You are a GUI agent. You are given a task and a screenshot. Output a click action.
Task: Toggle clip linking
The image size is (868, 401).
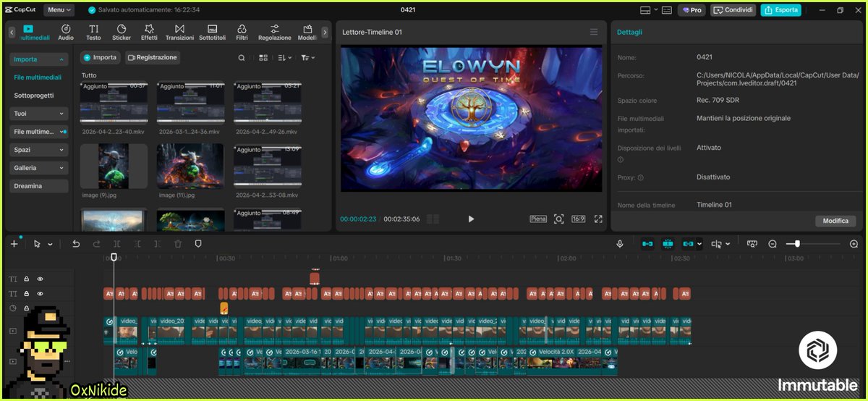point(688,244)
